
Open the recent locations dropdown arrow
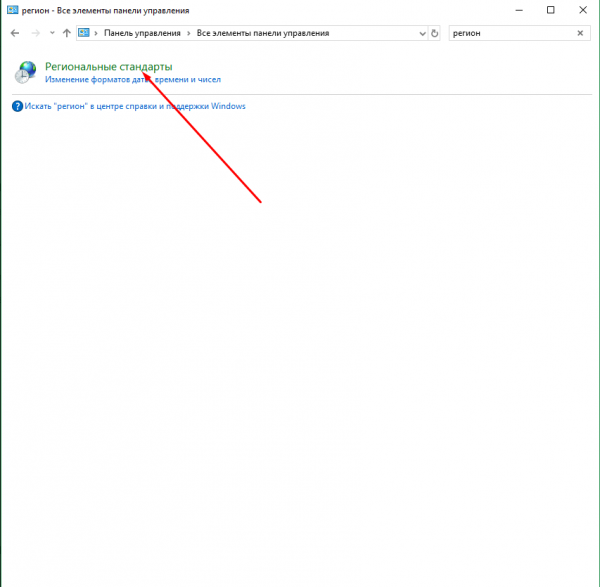(52, 33)
